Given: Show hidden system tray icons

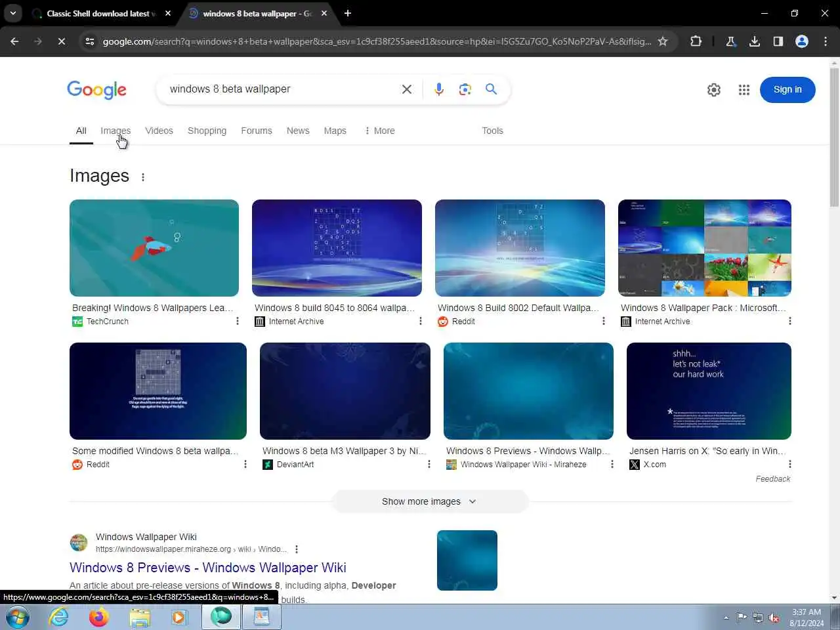Looking at the screenshot, I should point(726,618).
